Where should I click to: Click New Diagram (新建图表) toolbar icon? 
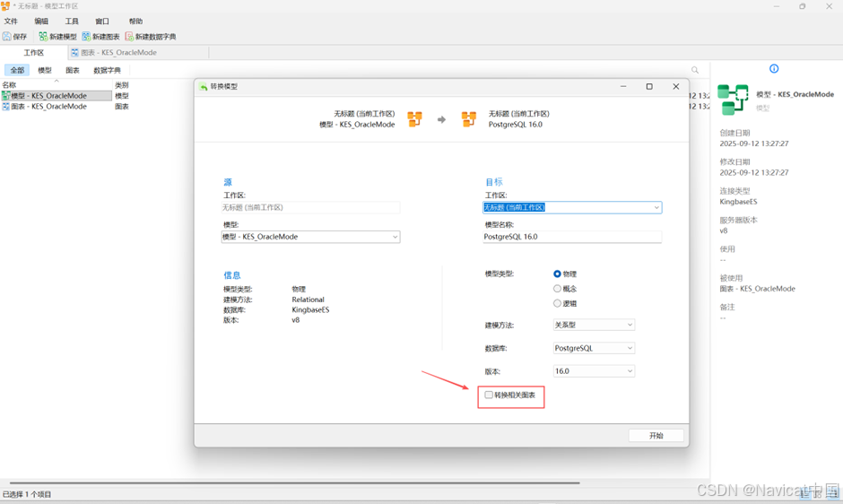pos(86,37)
